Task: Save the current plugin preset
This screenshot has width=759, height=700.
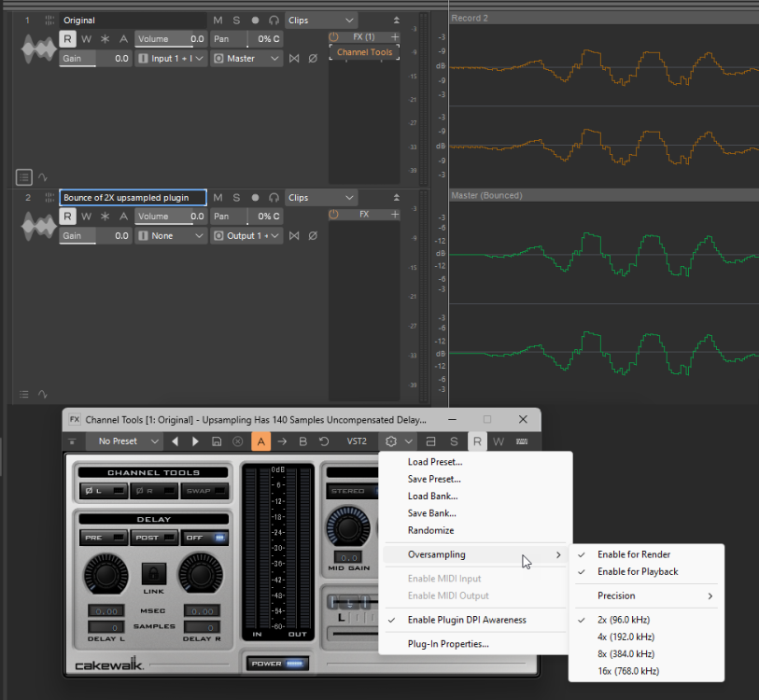Action: click(x=217, y=441)
